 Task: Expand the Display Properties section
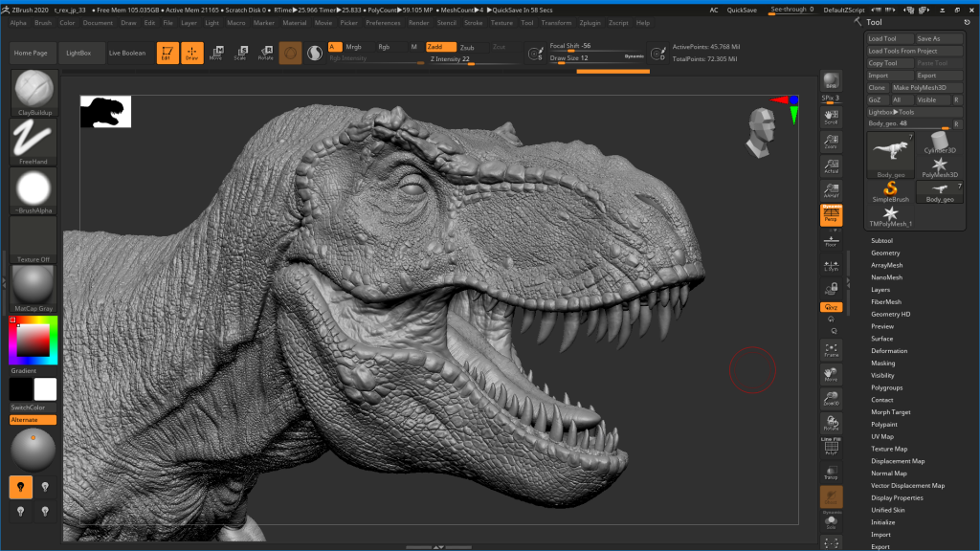(897, 497)
